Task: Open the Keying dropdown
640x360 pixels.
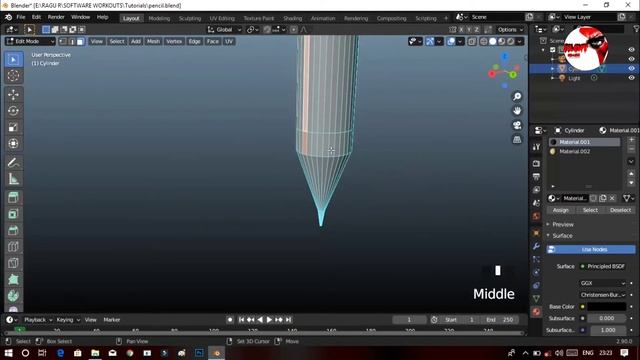Action: 67,320
